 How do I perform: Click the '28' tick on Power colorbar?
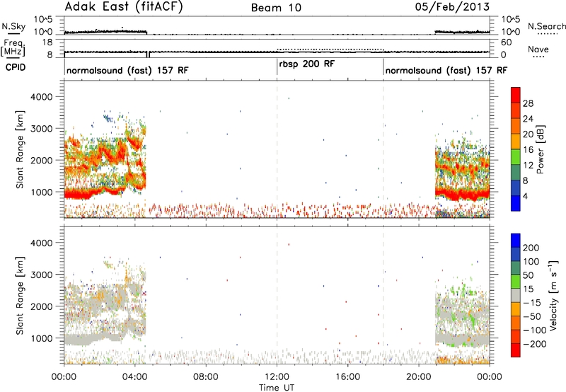click(x=528, y=103)
